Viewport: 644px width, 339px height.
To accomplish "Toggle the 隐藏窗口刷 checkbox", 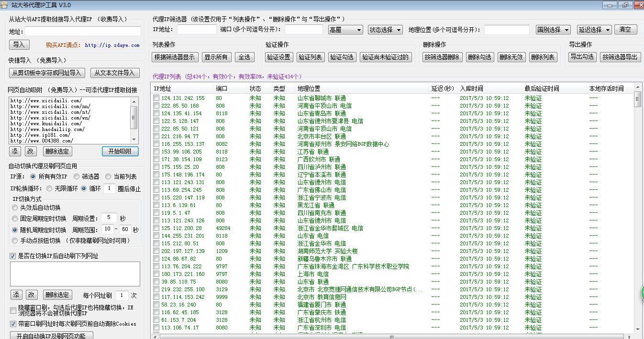I will pos(13,310).
